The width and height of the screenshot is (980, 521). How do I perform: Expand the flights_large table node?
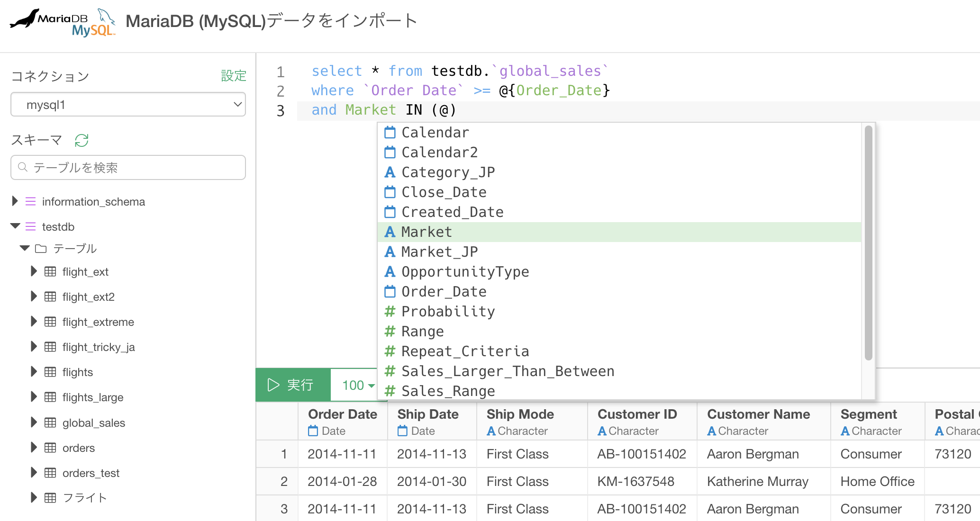click(34, 397)
